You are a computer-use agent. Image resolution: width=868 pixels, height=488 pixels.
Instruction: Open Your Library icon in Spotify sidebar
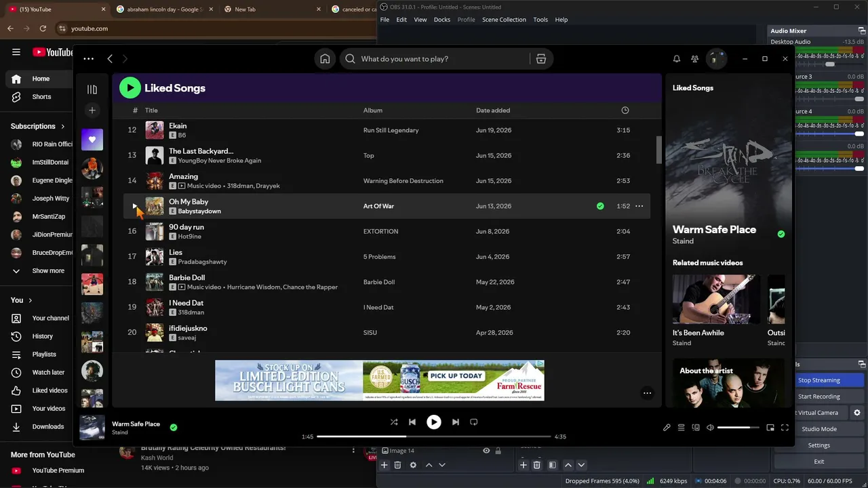click(92, 89)
